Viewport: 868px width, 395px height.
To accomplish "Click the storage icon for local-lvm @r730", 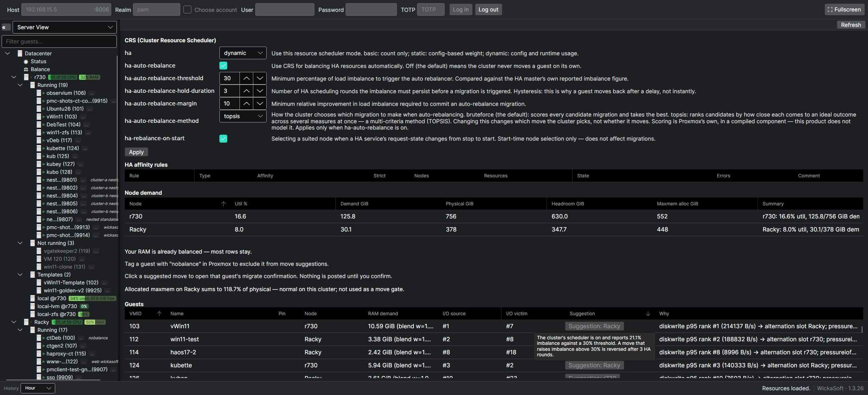I will (33, 306).
